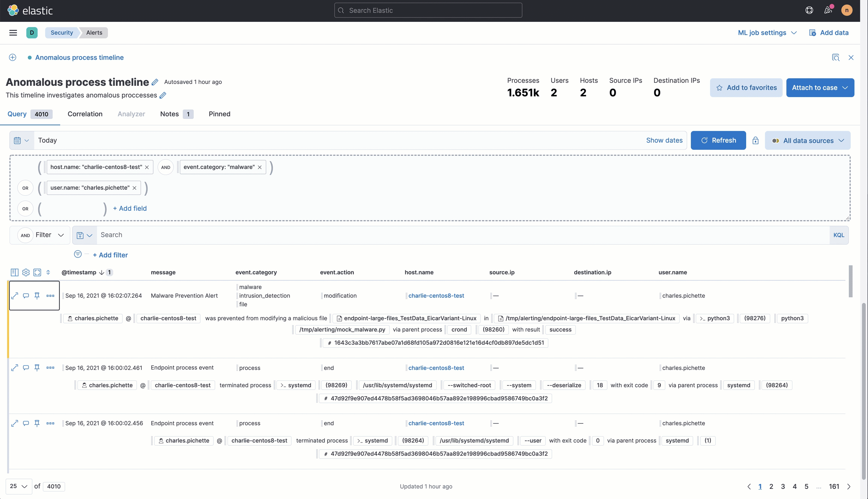Open the help menu via the life preserver icon
This screenshot has height=499, width=868.
click(809, 10)
